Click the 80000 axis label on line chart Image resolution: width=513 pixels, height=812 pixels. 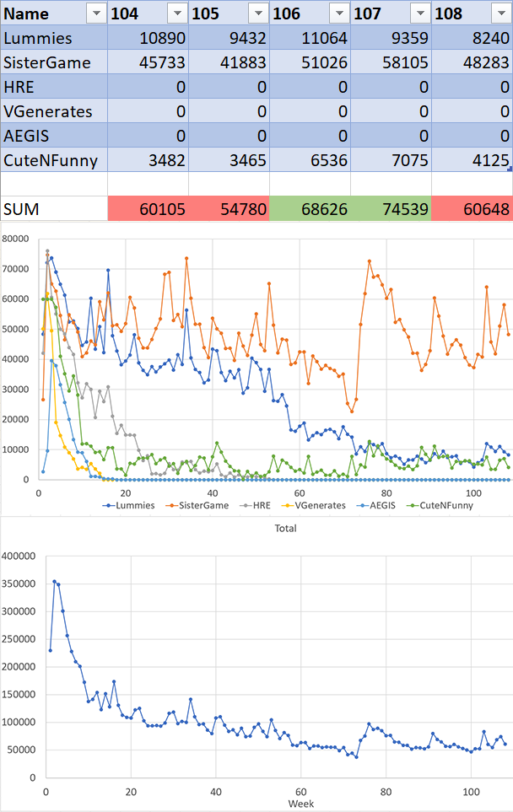[x=15, y=239]
